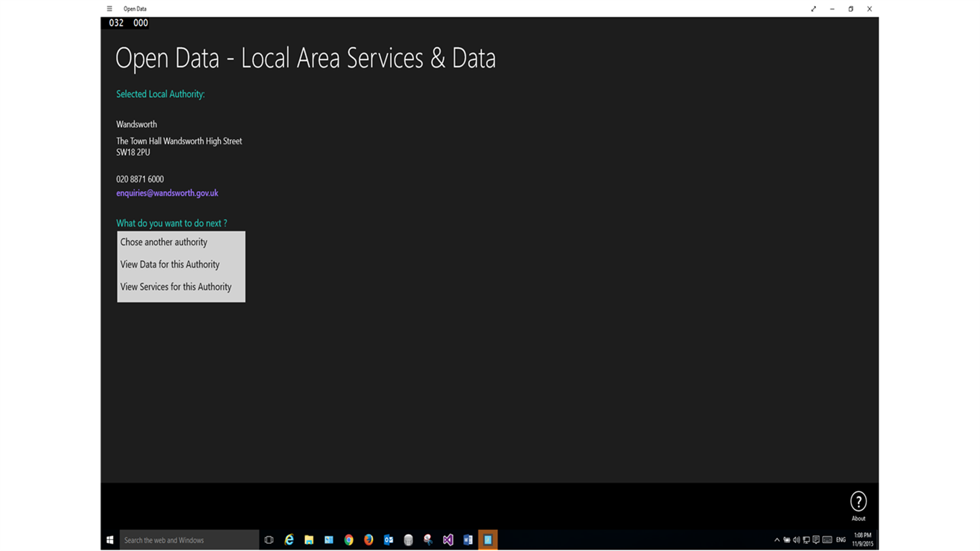
Task: Click the Search the web and Windows box
Action: point(189,539)
